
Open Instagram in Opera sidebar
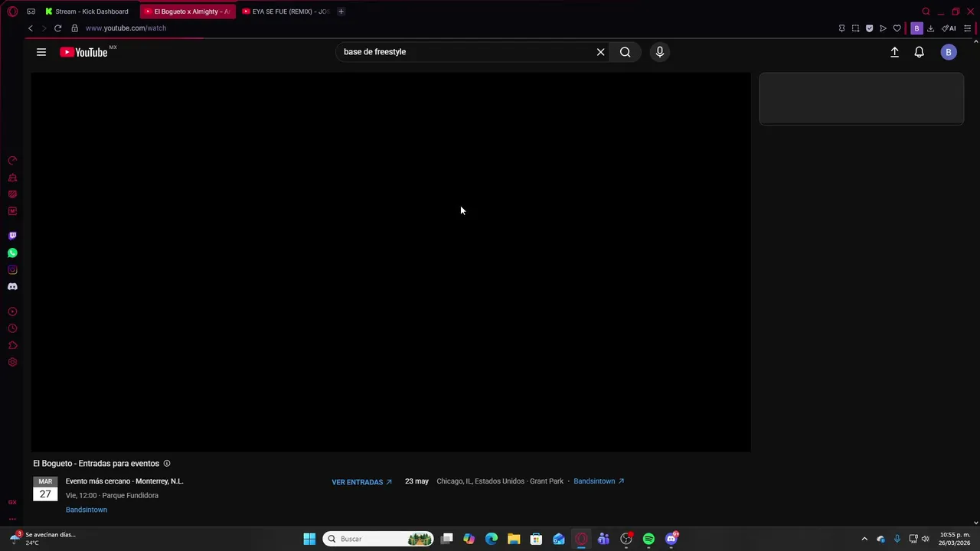tap(12, 269)
